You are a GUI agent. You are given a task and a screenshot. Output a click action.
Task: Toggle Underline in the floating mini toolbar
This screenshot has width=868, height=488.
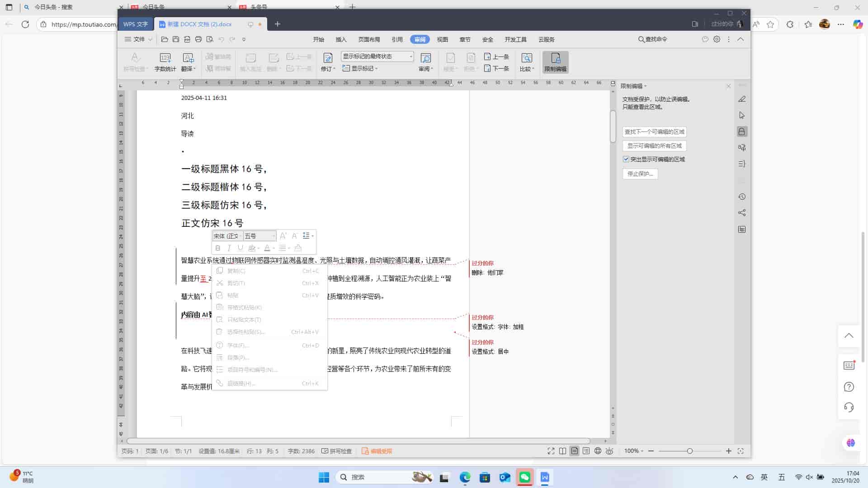coord(241,248)
